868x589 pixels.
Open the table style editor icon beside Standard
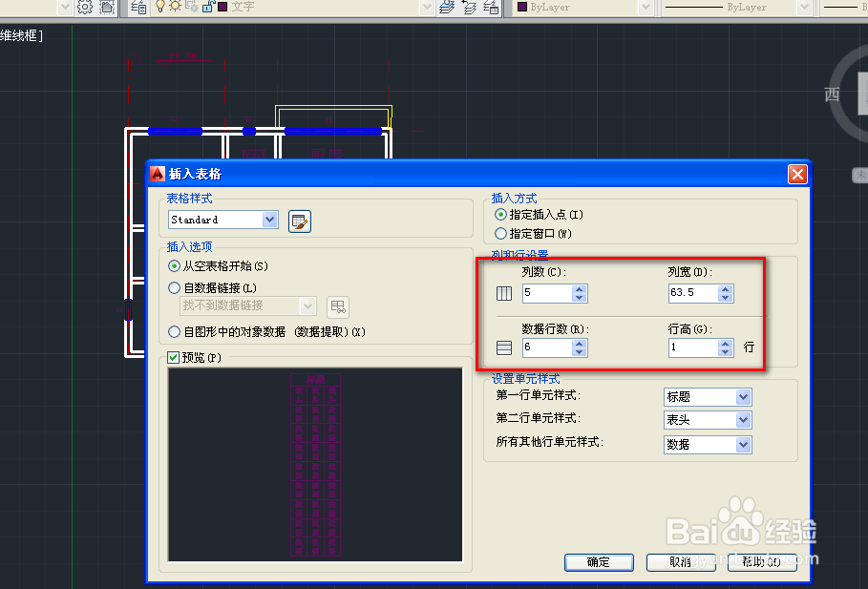point(299,220)
